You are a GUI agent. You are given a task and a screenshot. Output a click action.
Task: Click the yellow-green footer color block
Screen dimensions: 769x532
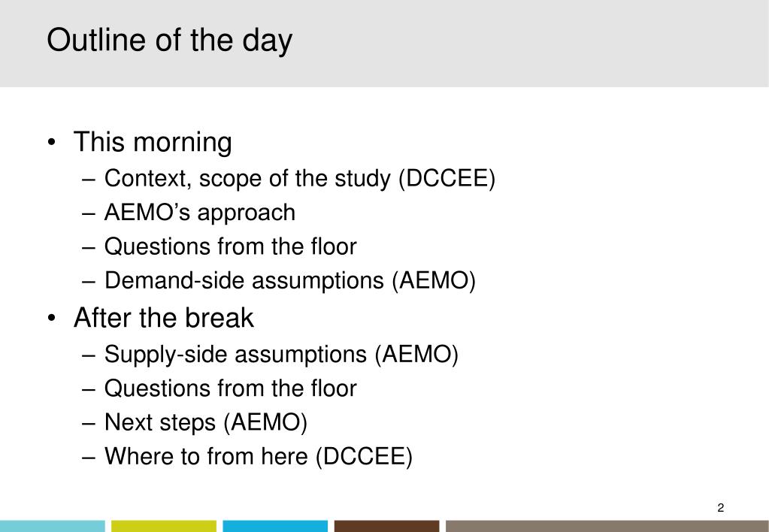[x=164, y=526]
